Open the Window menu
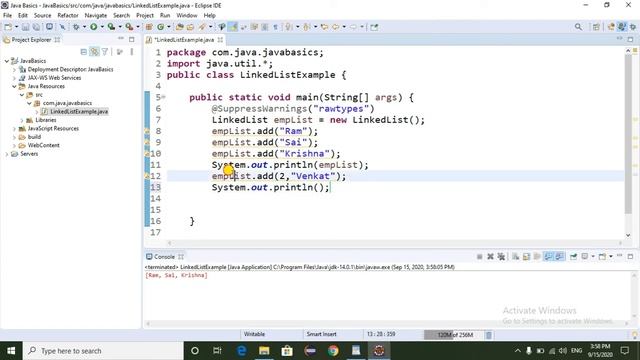Viewport: 640px width, 360px height. click(x=187, y=15)
